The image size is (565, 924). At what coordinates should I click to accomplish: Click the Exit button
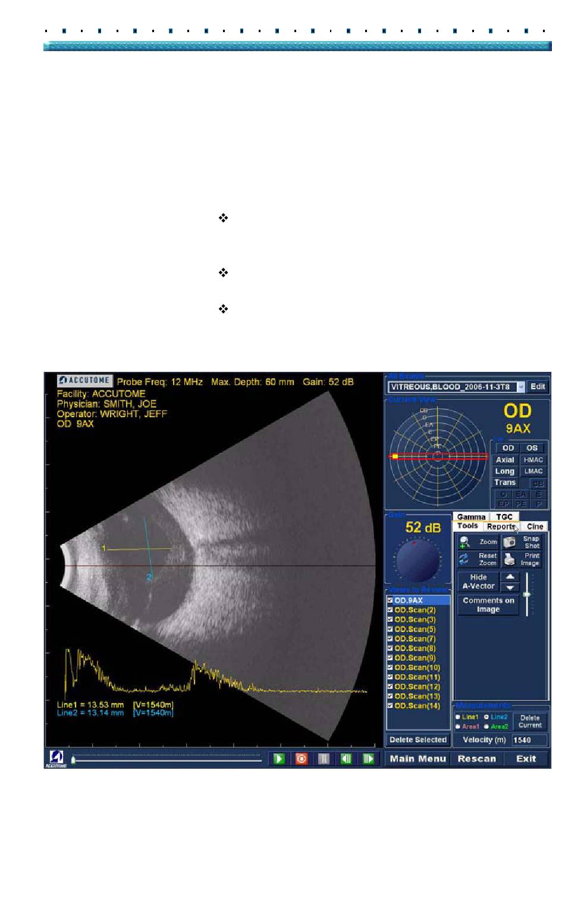(526, 759)
